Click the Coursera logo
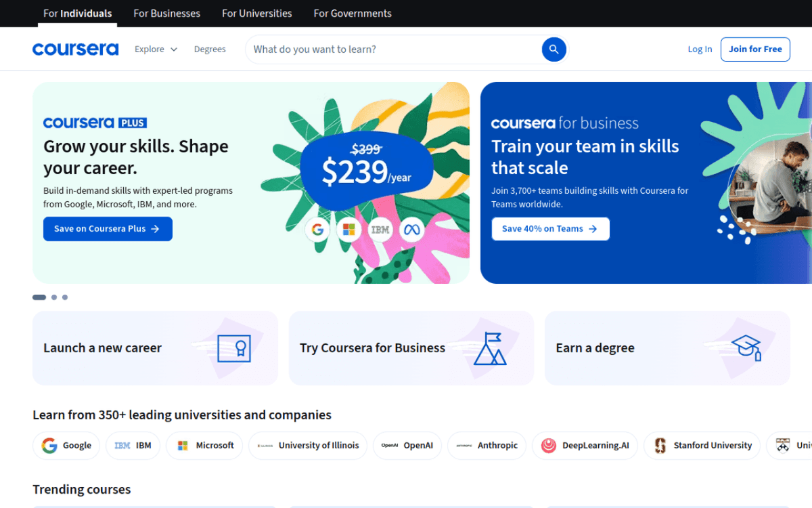Viewport: 812px width, 508px height. (x=75, y=49)
